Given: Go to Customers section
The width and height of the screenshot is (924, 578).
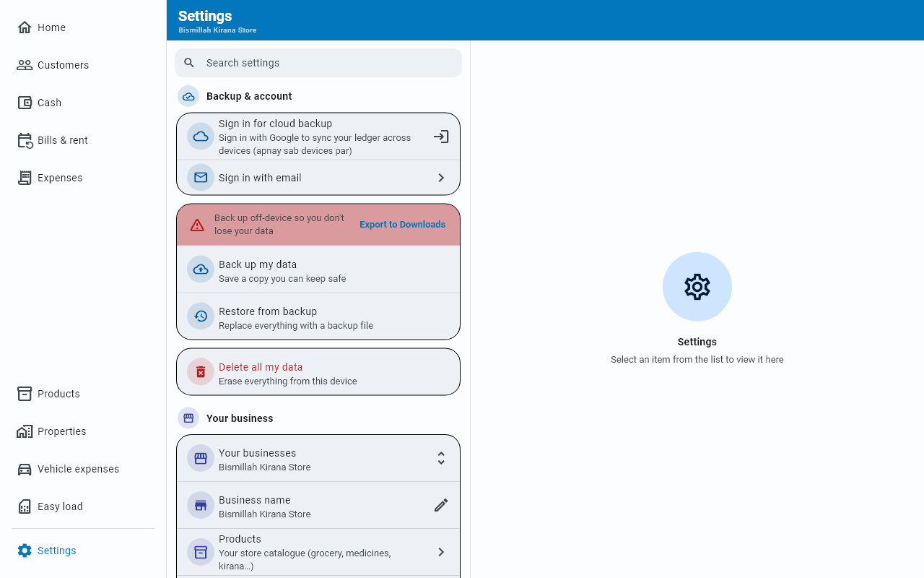Looking at the screenshot, I should click(83, 65).
